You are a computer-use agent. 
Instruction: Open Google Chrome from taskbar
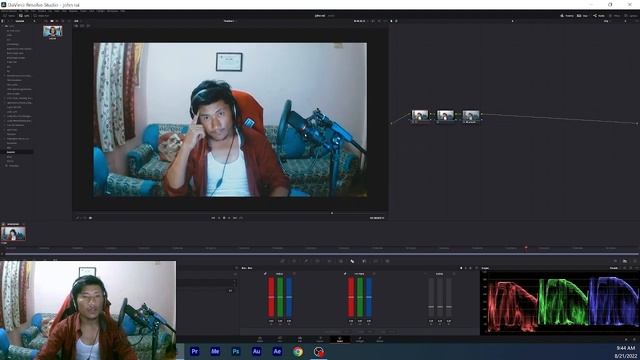pyautogui.click(x=298, y=351)
